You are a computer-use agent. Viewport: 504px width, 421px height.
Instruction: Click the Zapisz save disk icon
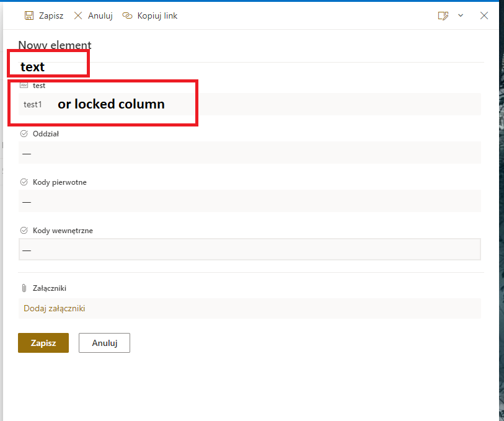point(29,15)
